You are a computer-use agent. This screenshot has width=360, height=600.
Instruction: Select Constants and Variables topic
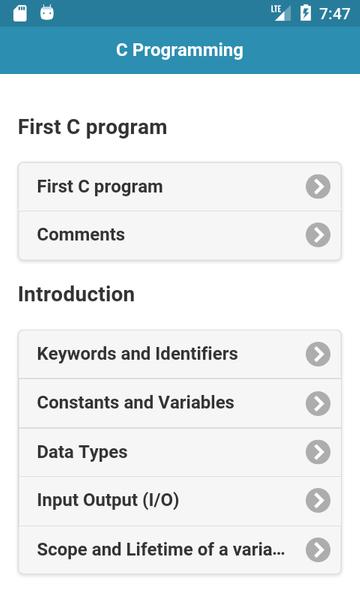click(179, 403)
